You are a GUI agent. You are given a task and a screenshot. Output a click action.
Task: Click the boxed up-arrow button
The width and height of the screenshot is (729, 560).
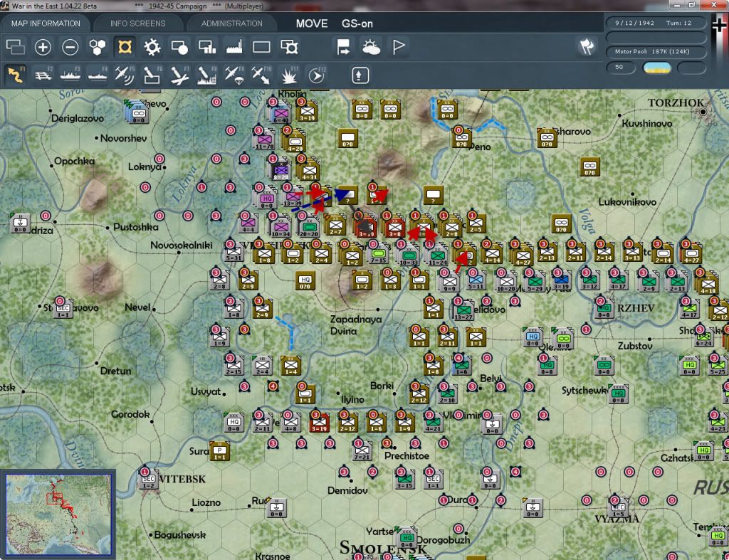coord(360,75)
